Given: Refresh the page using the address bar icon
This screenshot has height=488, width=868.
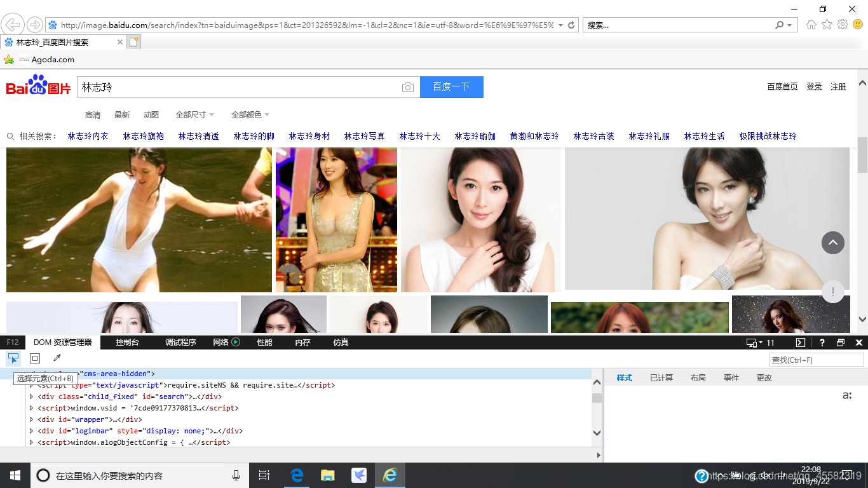Looking at the screenshot, I should tap(571, 25).
